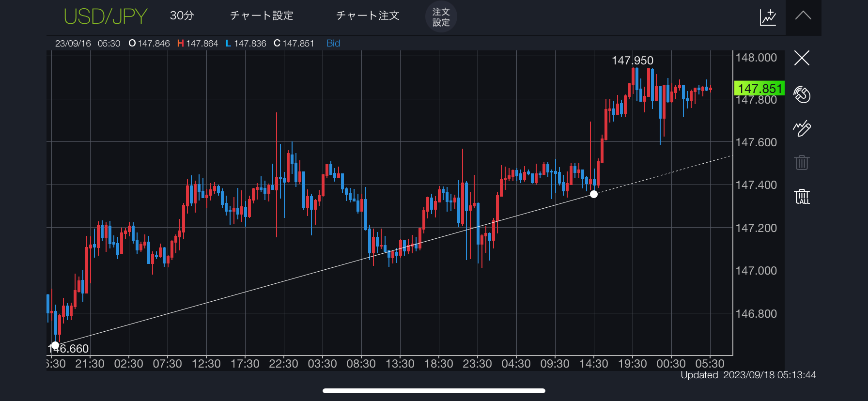Open the add indicator chart icon

[768, 17]
